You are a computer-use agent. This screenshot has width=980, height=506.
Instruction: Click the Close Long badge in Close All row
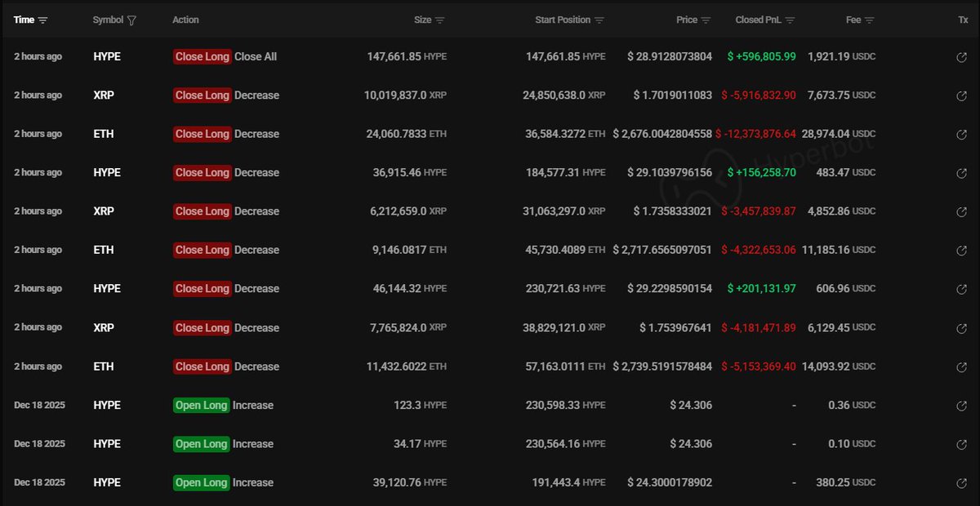point(202,57)
